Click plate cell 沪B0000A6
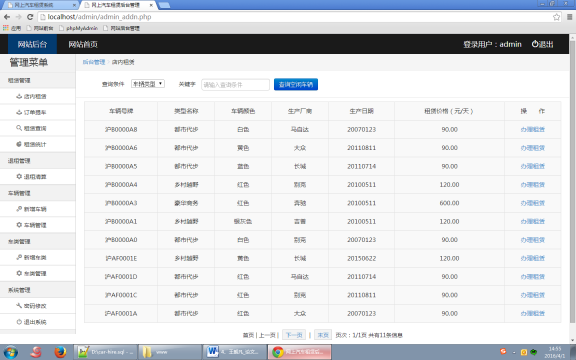Viewport: 576px width, 360px height. pos(121,148)
